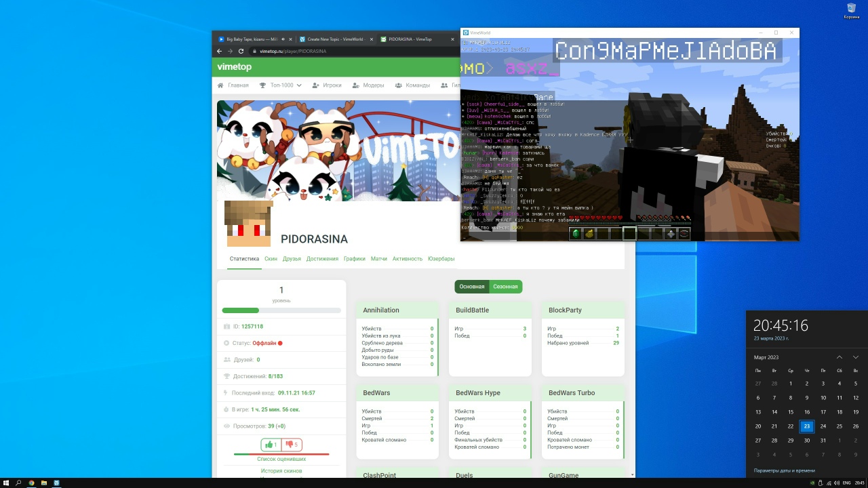Click the level progress bar
868x488 pixels.
pyautogui.click(x=281, y=310)
